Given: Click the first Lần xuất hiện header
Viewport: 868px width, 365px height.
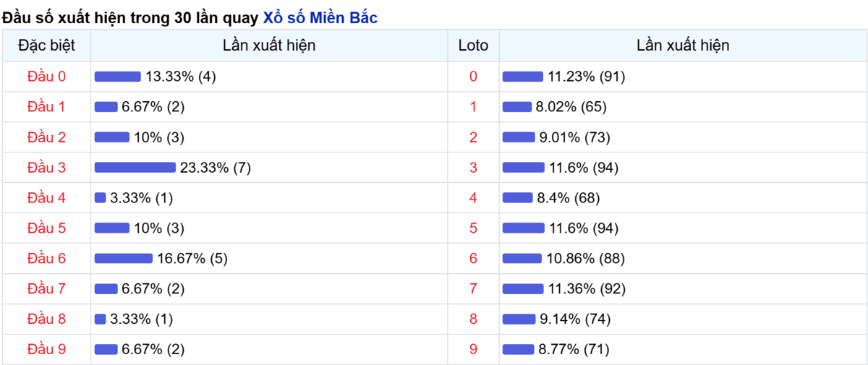Looking at the screenshot, I should click(269, 46).
